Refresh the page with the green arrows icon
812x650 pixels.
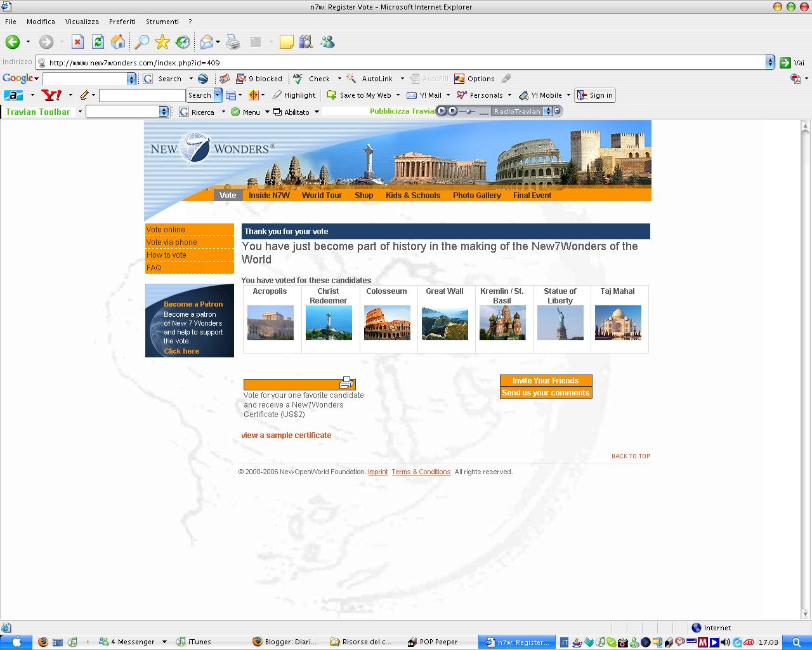click(x=98, y=42)
